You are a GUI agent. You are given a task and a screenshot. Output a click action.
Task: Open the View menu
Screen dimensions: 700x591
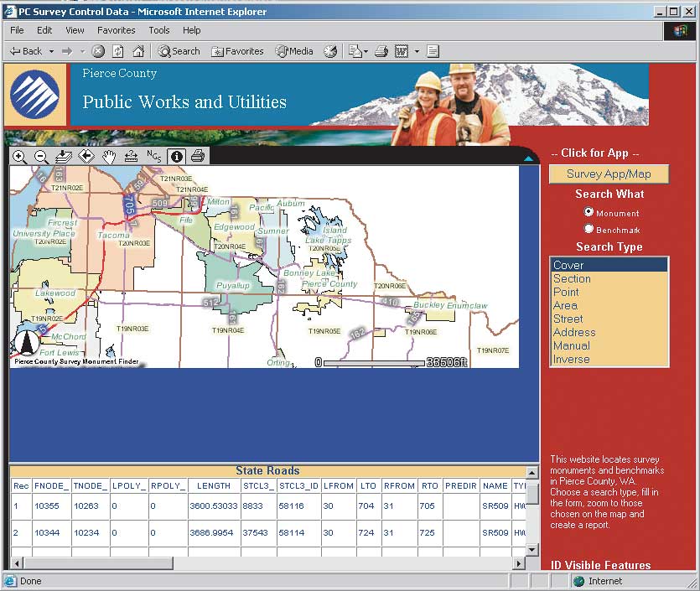[x=75, y=30]
